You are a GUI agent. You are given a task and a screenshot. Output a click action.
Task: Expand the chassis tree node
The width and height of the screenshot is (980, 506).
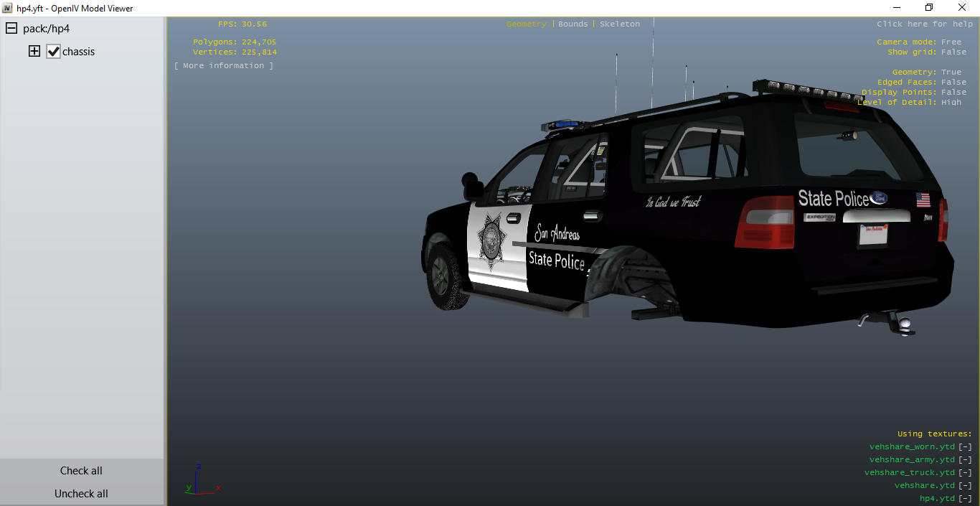[34, 52]
